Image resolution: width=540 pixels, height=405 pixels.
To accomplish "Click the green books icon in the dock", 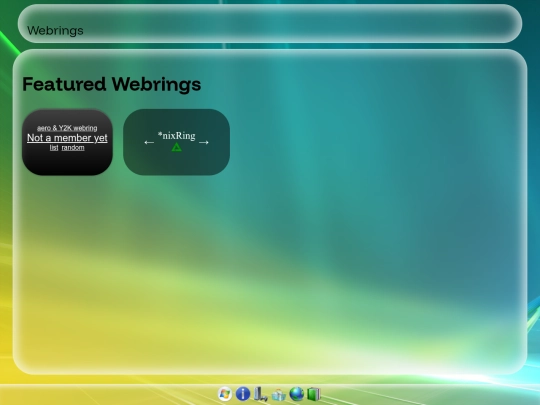I will coord(314,394).
